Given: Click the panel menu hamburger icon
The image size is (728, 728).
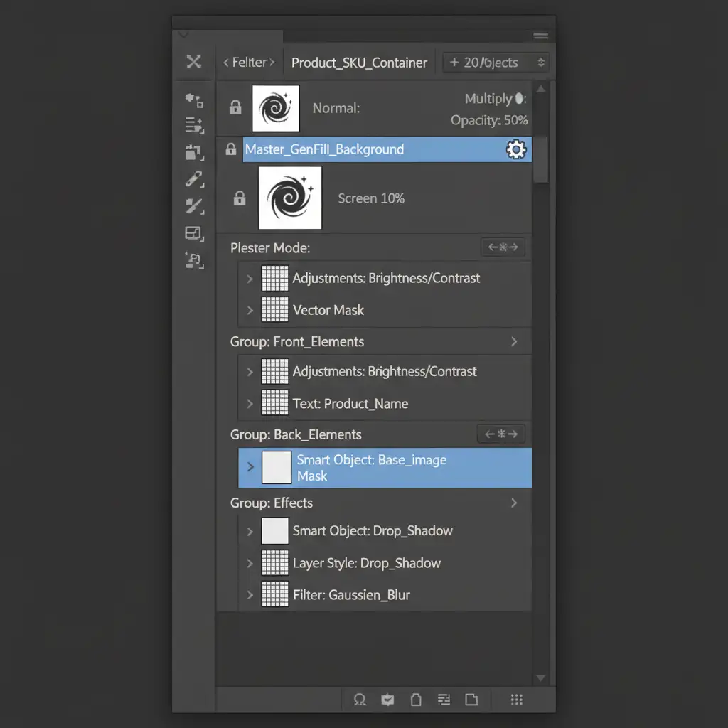Looking at the screenshot, I should [x=540, y=36].
